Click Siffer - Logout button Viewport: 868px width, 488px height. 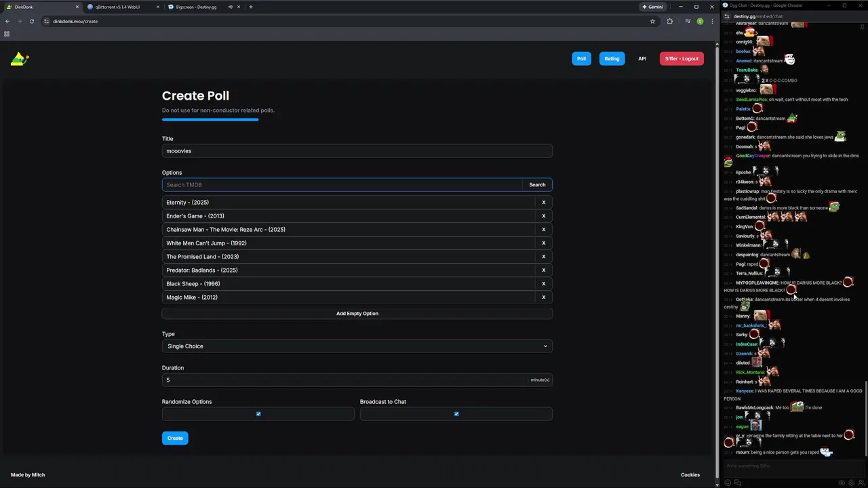pos(682,58)
